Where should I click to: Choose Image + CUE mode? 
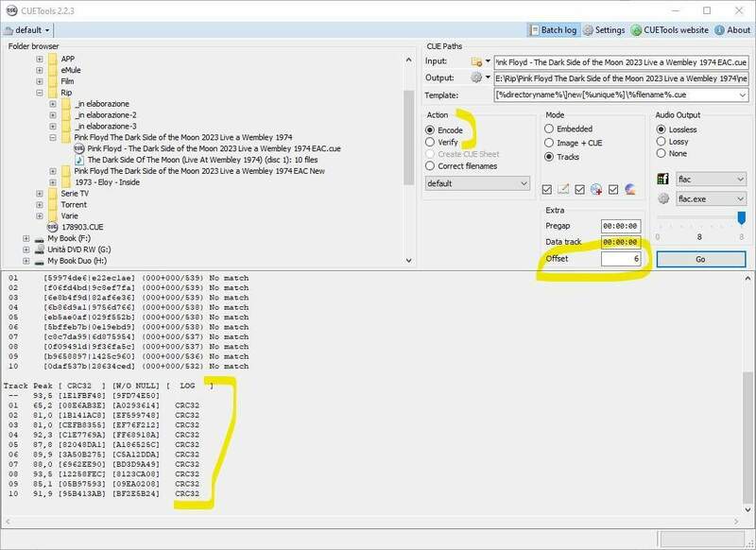pos(550,142)
